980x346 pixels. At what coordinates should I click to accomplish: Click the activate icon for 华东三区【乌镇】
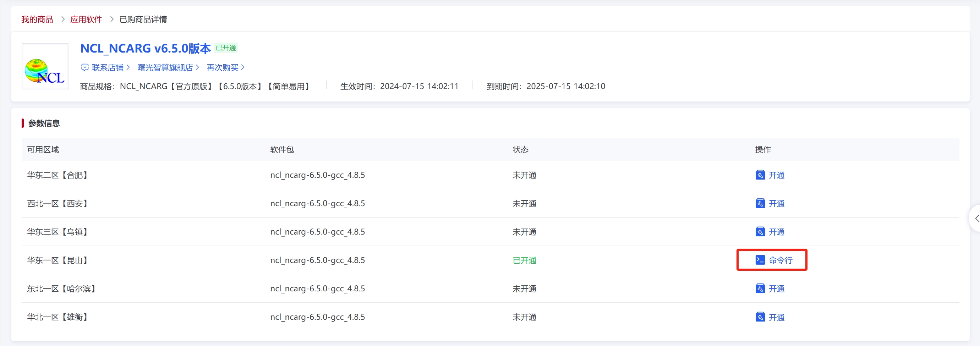coord(760,232)
